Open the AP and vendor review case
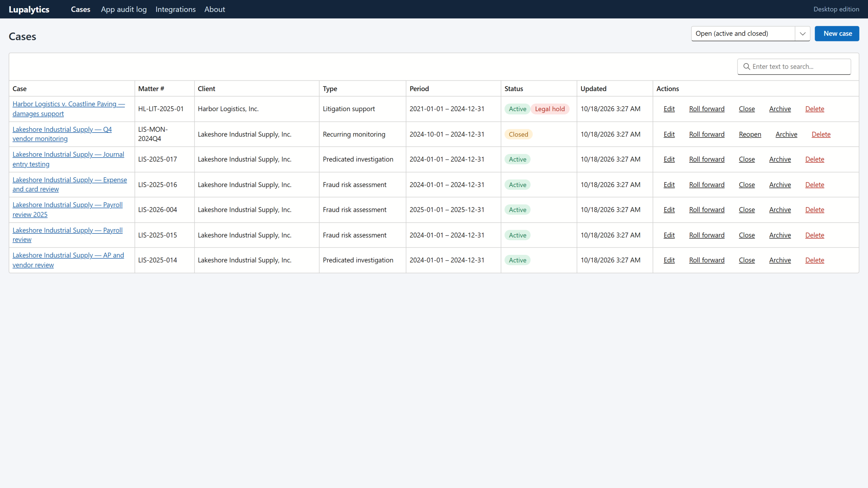The width and height of the screenshot is (868, 488). coord(68,260)
